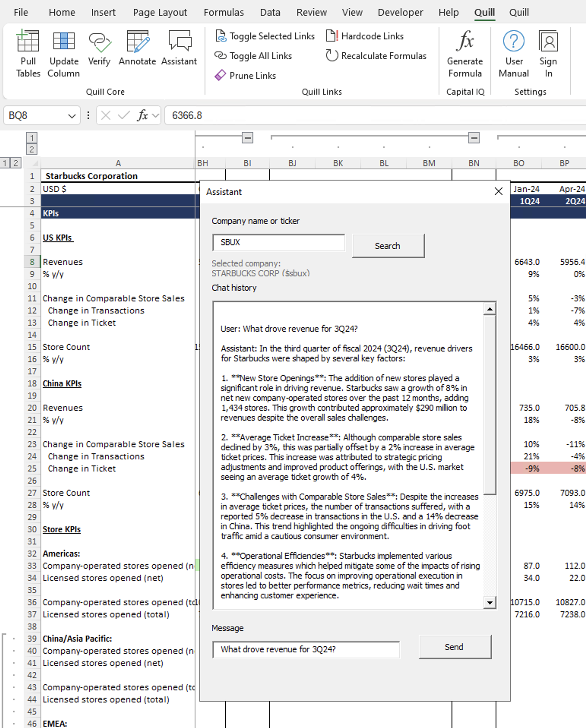Run the Verify tool
The image size is (586, 728).
pos(99,47)
